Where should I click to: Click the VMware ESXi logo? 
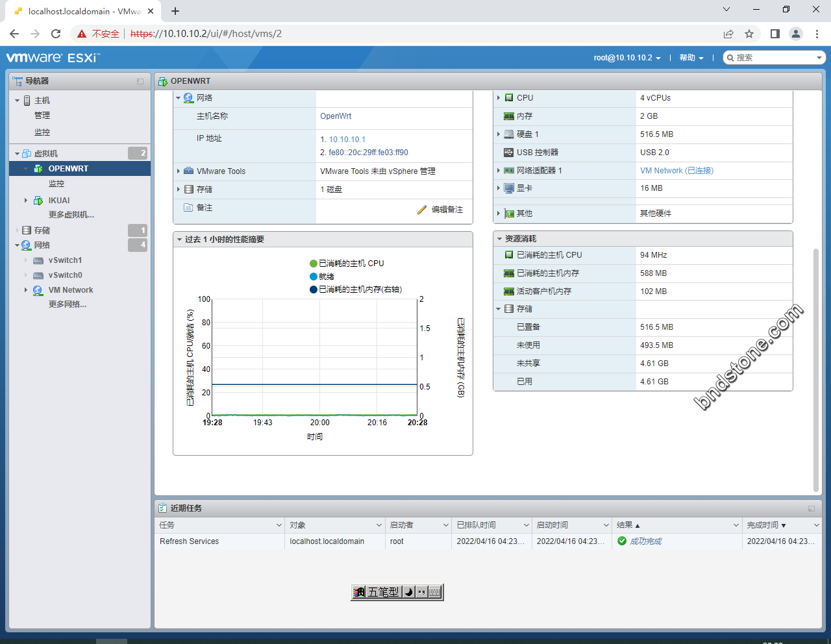pos(53,58)
